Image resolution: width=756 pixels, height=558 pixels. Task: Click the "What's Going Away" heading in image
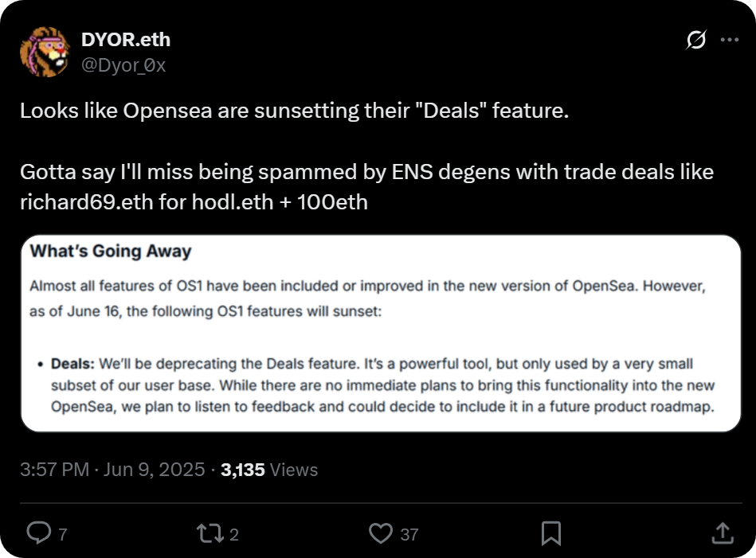click(x=111, y=252)
